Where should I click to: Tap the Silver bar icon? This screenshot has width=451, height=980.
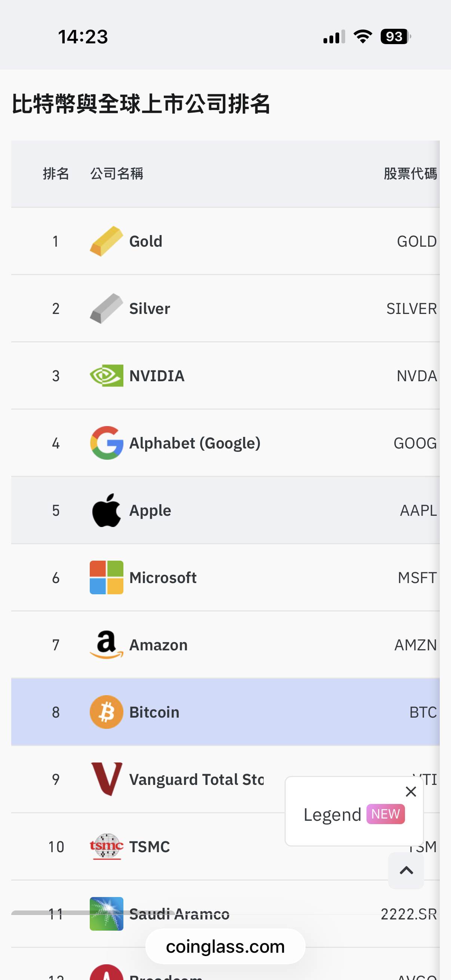[106, 308]
